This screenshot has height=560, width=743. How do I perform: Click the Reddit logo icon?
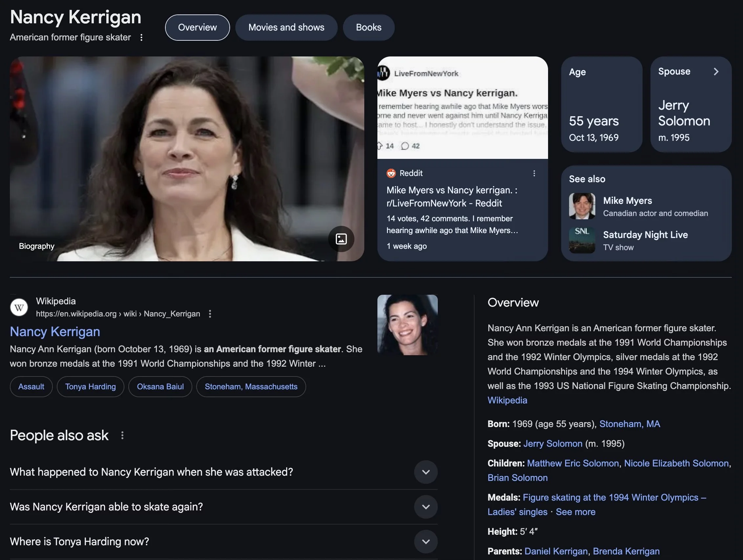(x=391, y=173)
